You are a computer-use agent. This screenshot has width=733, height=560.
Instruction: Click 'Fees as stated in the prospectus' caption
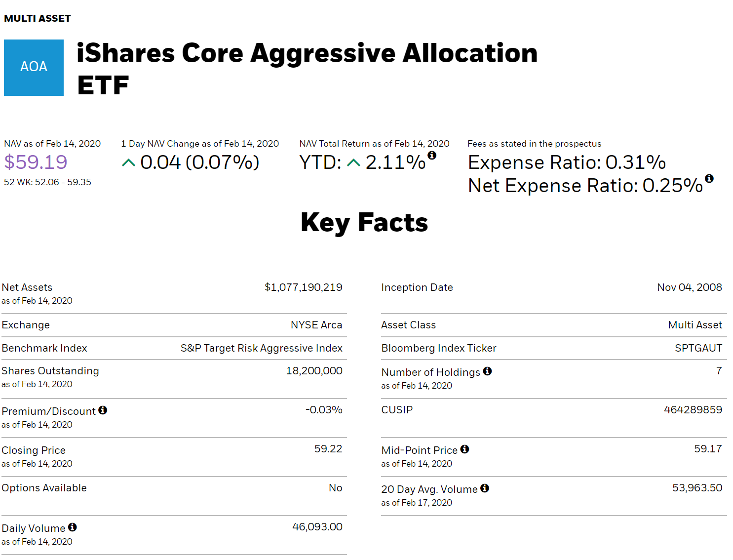535,144
